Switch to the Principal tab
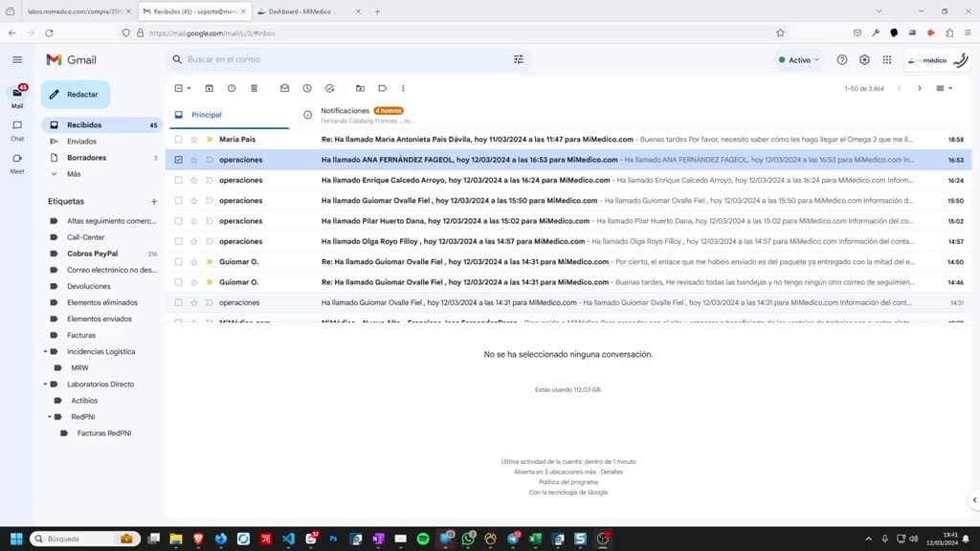Image resolution: width=980 pixels, height=551 pixels. point(230,115)
